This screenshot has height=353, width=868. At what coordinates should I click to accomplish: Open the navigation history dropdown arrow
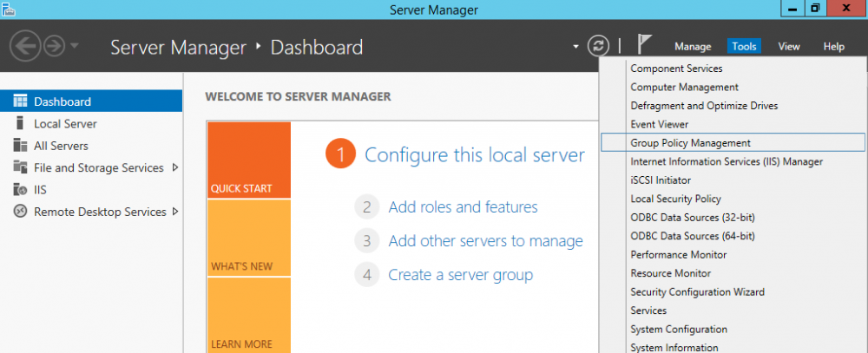tap(74, 46)
